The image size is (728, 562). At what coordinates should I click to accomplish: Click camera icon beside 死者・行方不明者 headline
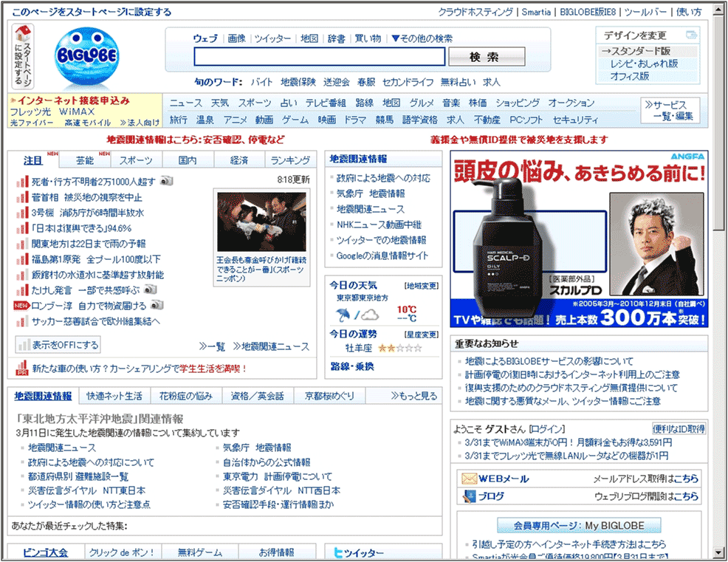pos(167,181)
